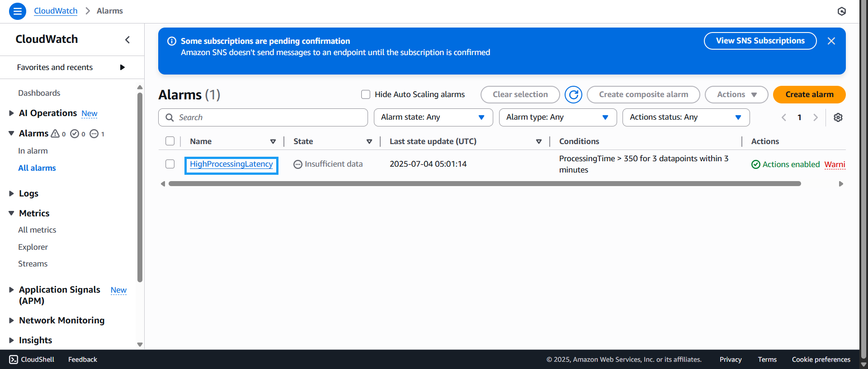Open CloudShell from the footer icon
The image size is (868, 369).
point(14,360)
